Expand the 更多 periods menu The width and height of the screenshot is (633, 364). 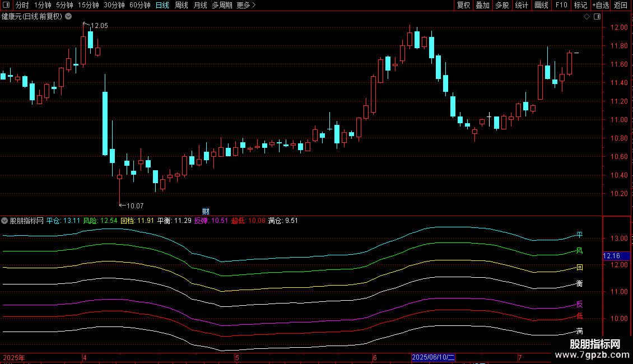[x=246, y=5]
